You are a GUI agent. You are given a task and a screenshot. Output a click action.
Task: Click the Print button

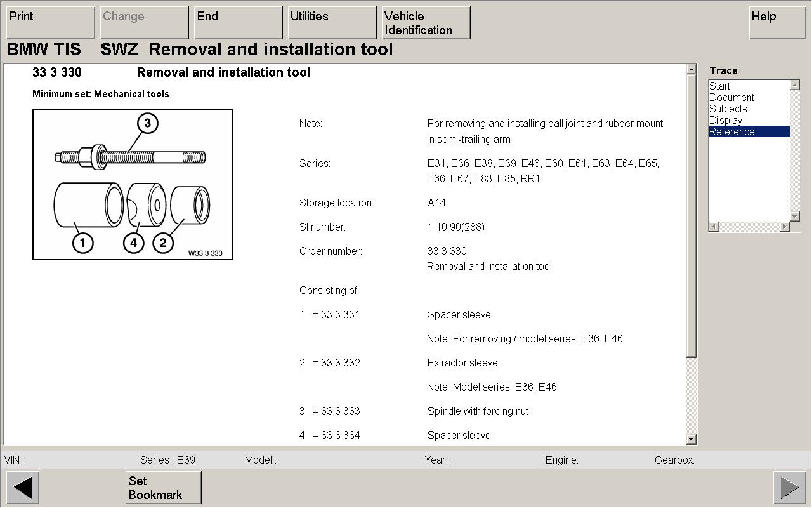click(x=51, y=23)
